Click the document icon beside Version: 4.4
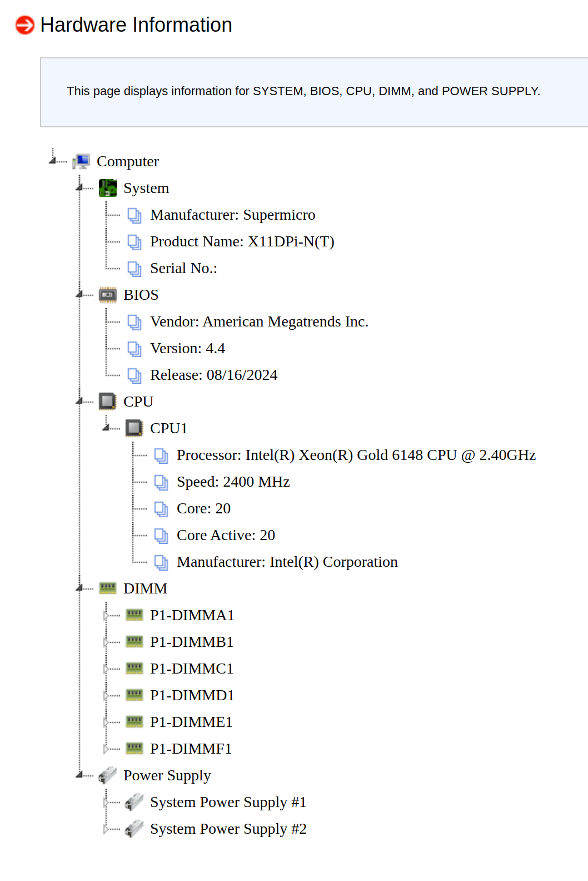Viewport: 588px width, 881px height. (x=134, y=349)
